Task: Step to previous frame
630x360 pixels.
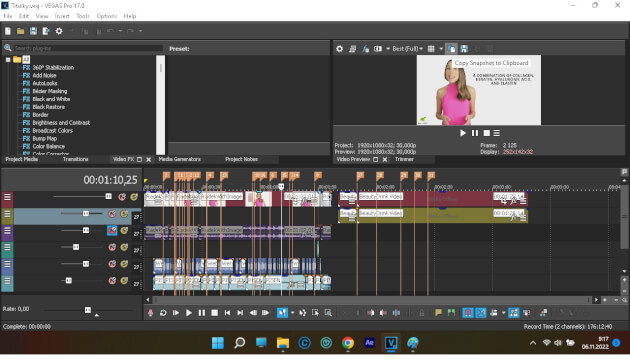Action: point(253,313)
